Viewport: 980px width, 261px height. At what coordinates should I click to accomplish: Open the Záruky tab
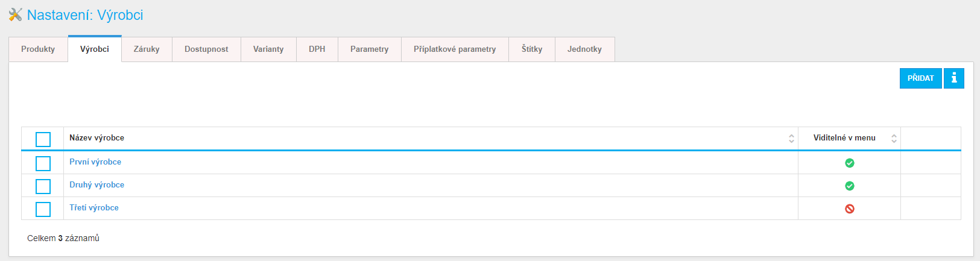tap(147, 49)
